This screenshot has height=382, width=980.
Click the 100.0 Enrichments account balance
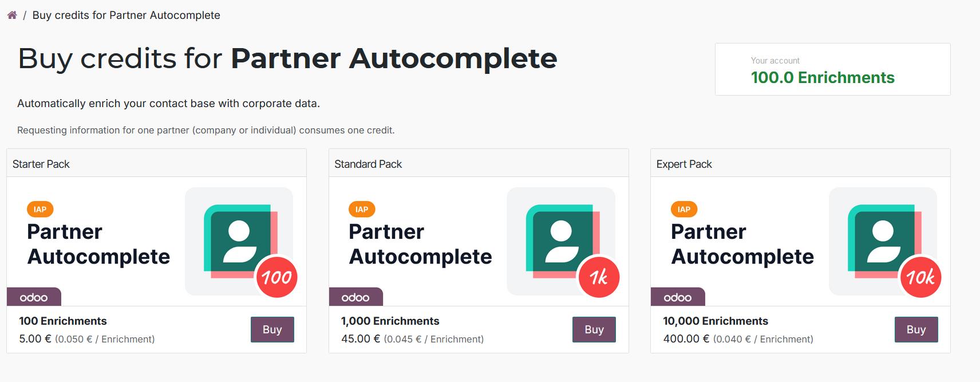click(823, 77)
